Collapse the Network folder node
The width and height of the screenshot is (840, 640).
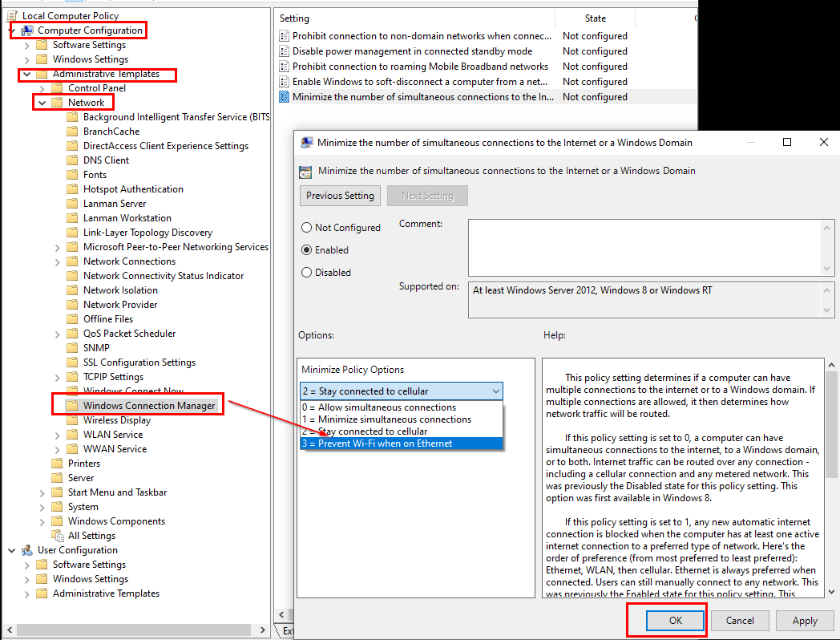42,103
